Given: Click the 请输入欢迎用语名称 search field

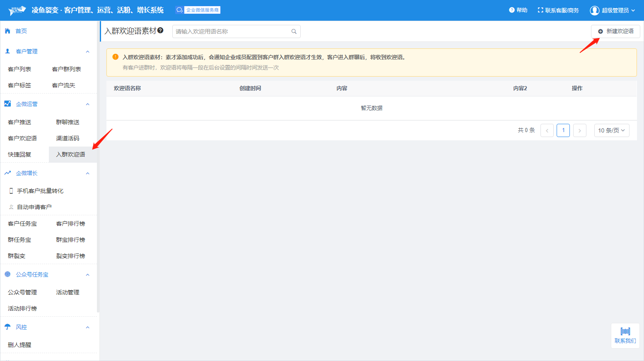Looking at the screenshot, I should tap(232, 31).
